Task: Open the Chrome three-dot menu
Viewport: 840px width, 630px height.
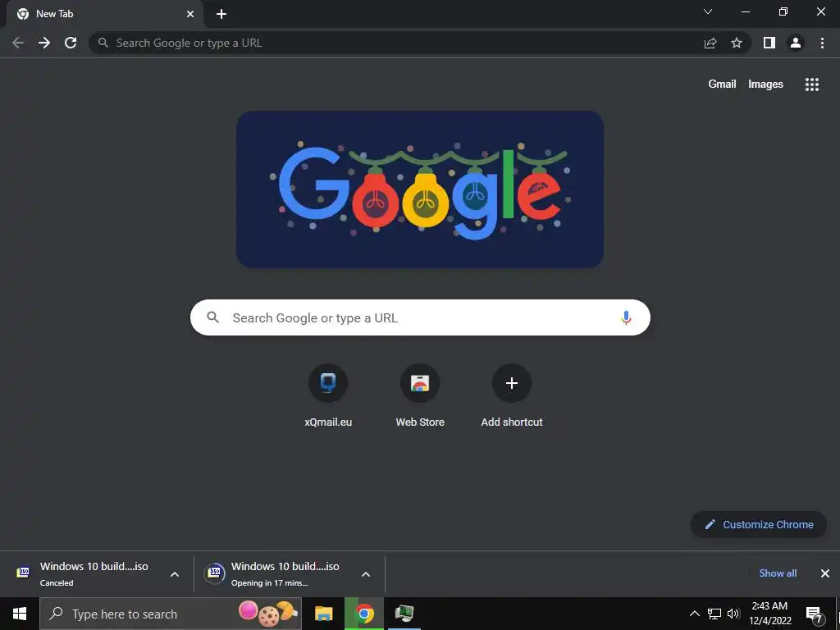Action: pos(822,43)
